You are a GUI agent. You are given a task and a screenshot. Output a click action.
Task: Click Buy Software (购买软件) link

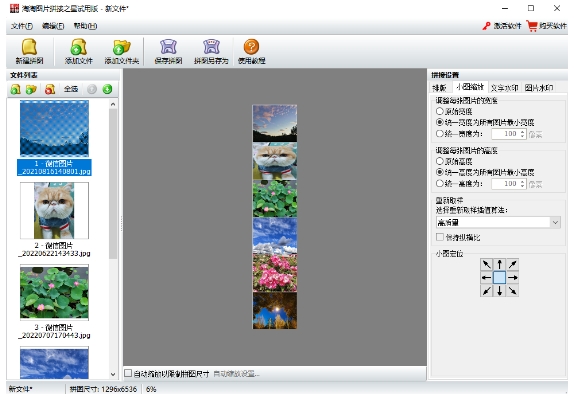(x=552, y=26)
